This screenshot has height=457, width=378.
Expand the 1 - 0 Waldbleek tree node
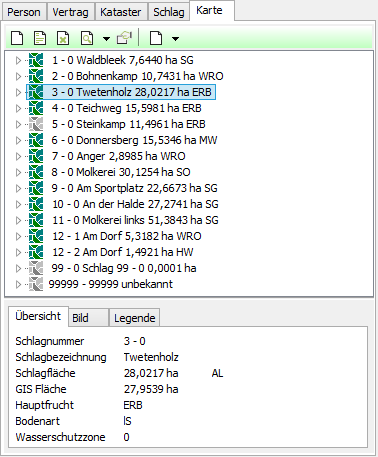click(18, 60)
